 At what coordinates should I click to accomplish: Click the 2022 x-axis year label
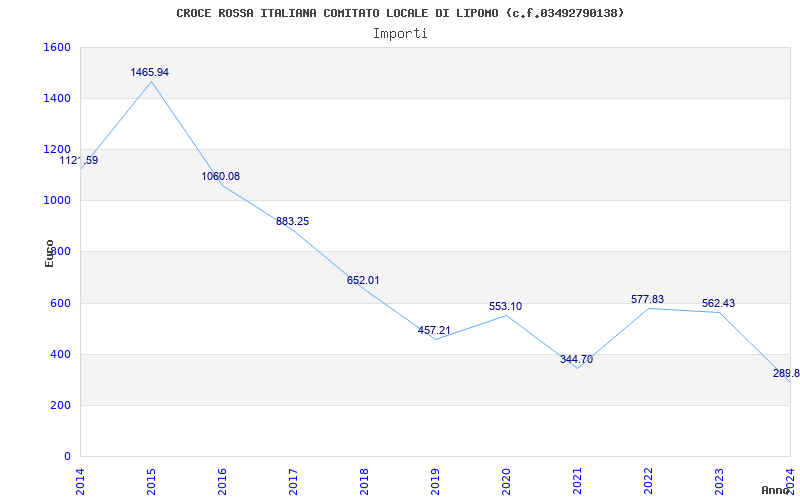(x=648, y=481)
